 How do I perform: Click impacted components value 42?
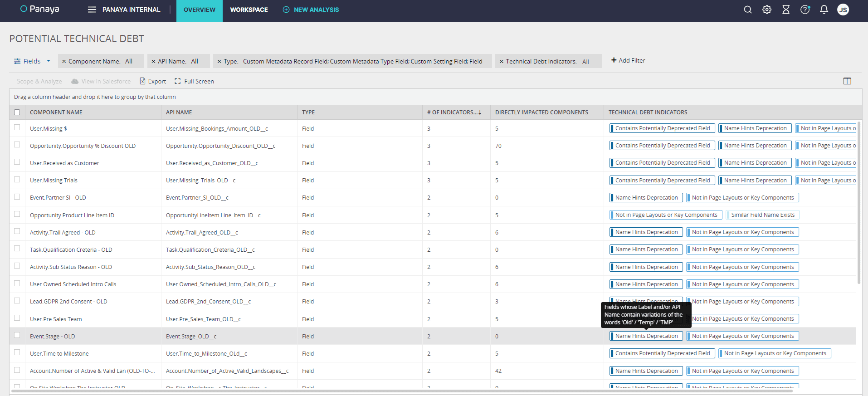pos(498,371)
